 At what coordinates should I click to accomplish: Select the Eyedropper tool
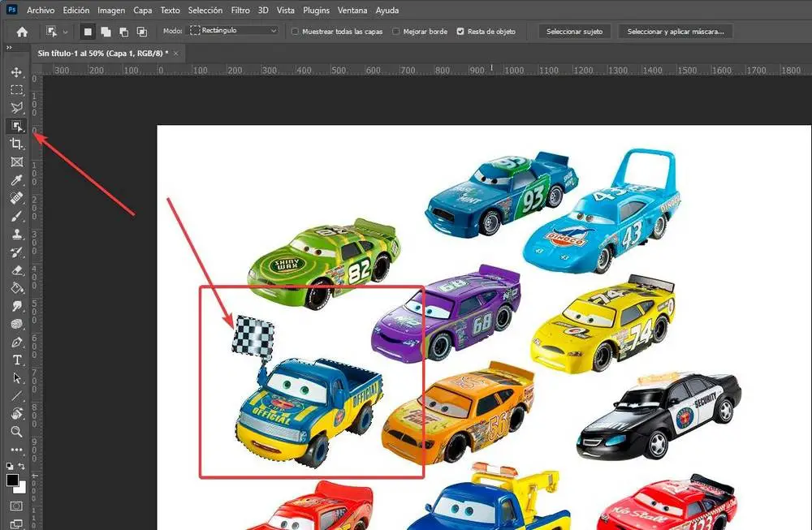click(16, 180)
